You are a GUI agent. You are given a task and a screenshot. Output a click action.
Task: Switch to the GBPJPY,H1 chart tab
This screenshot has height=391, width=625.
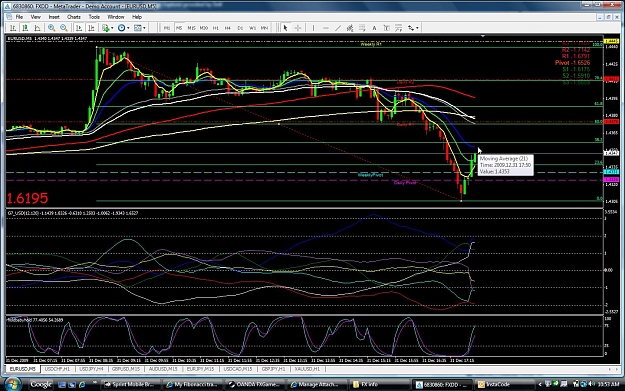click(273, 369)
